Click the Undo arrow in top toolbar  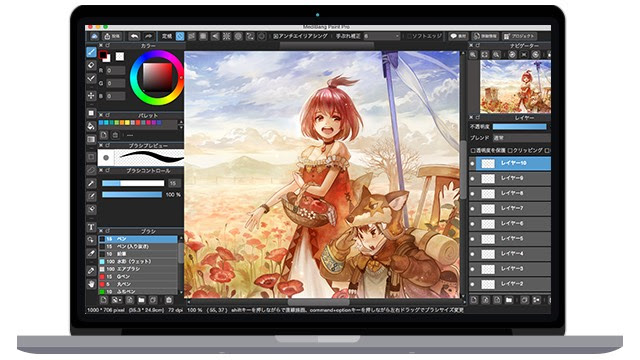pos(134,36)
